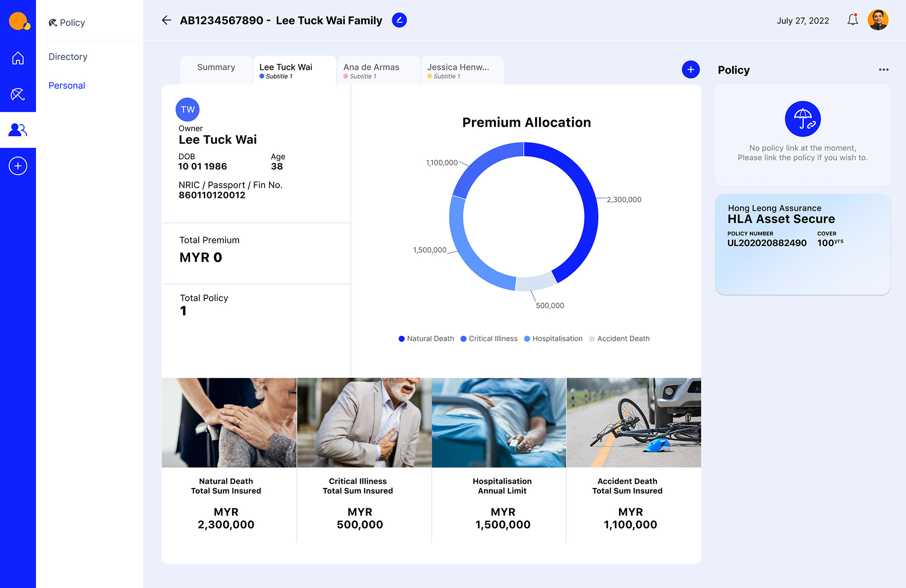Open the notification bell

[853, 20]
